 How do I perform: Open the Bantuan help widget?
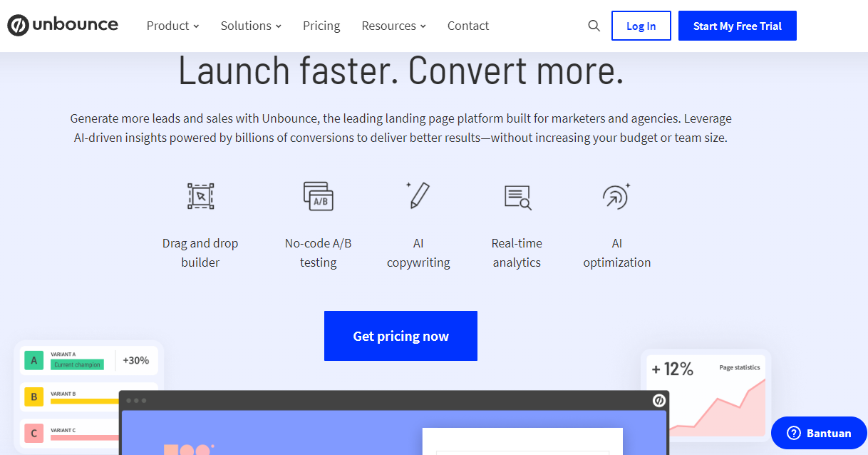(819, 433)
